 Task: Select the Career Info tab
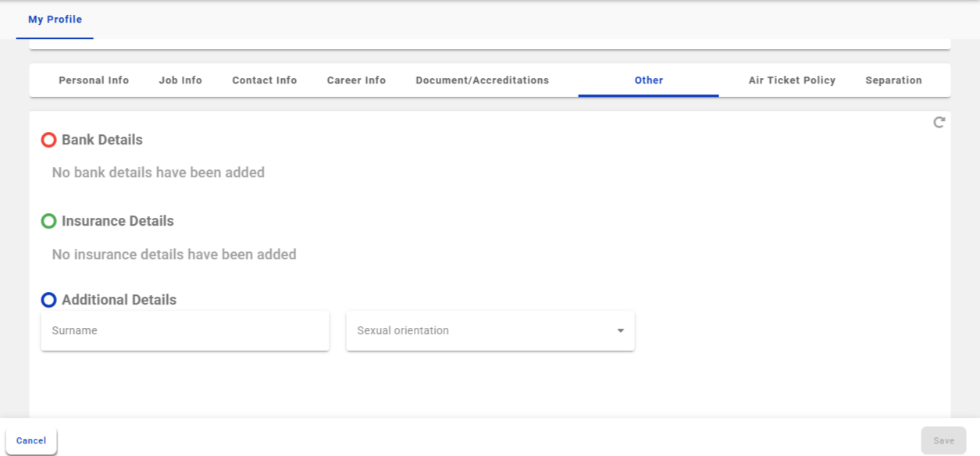356,80
